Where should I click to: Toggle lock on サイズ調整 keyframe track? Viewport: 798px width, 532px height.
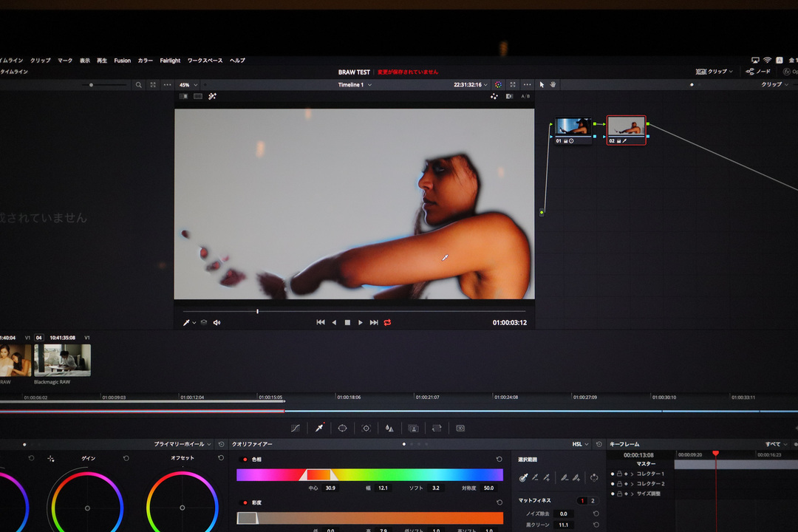pos(619,494)
